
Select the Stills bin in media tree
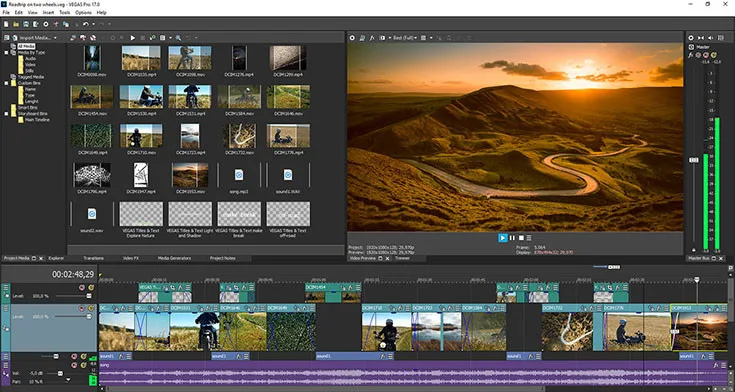30,71
